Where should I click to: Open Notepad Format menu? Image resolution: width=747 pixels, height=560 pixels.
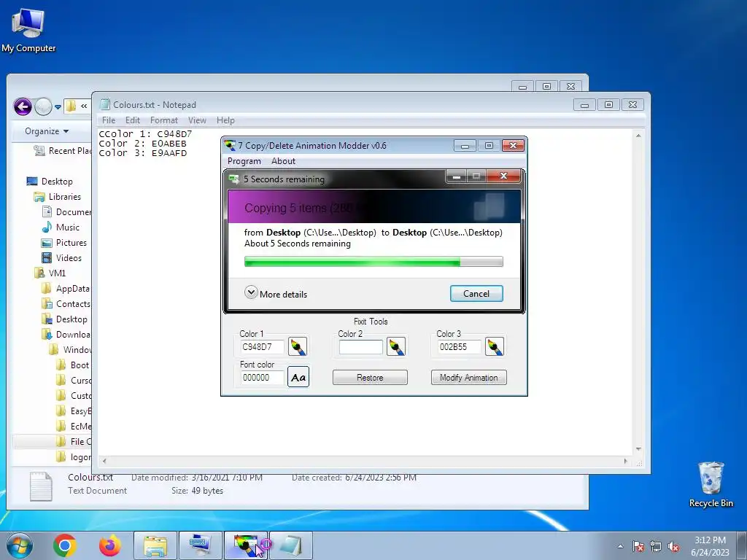coord(164,120)
